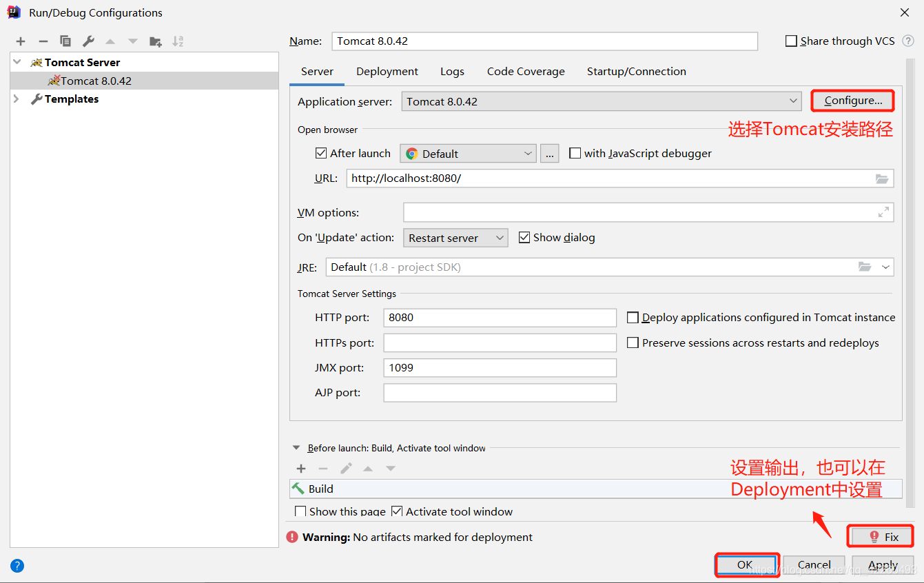
Task: Browse folder icon in JRE field
Action: [865, 267]
